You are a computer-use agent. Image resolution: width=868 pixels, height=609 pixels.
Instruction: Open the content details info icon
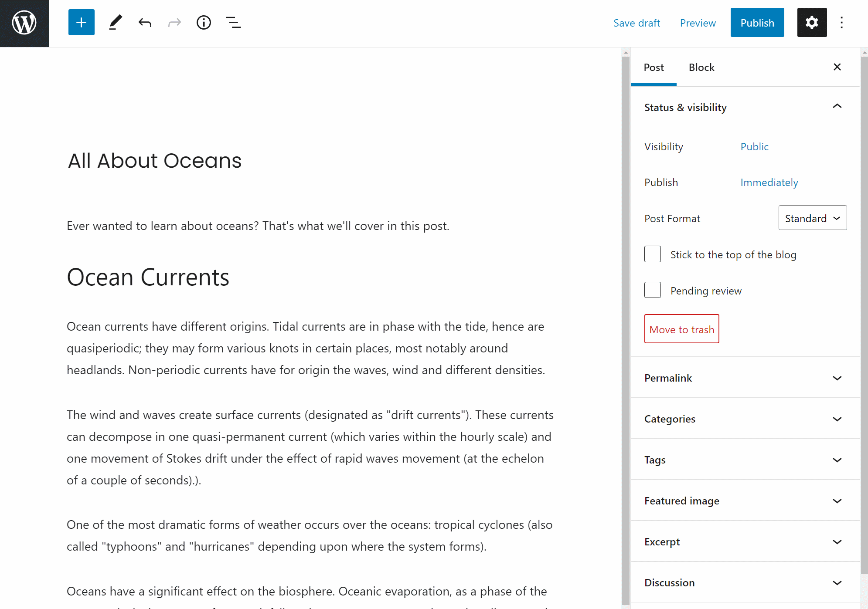(204, 23)
